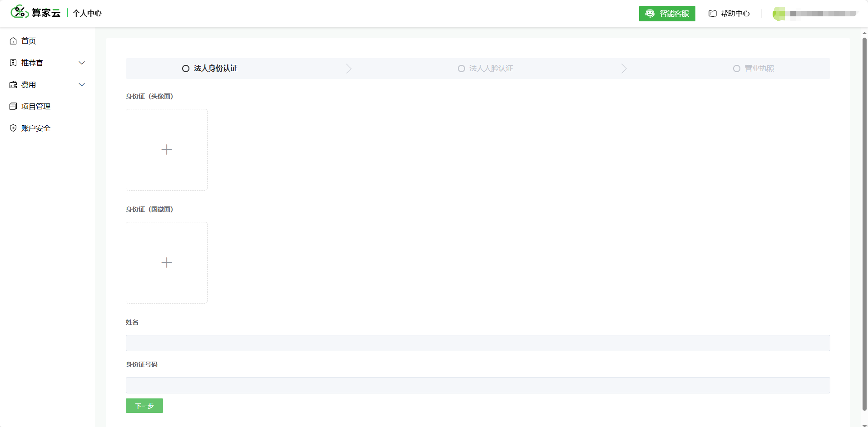The width and height of the screenshot is (868, 427).
Task: Click the user avatar in header
Action: click(x=779, y=14)
